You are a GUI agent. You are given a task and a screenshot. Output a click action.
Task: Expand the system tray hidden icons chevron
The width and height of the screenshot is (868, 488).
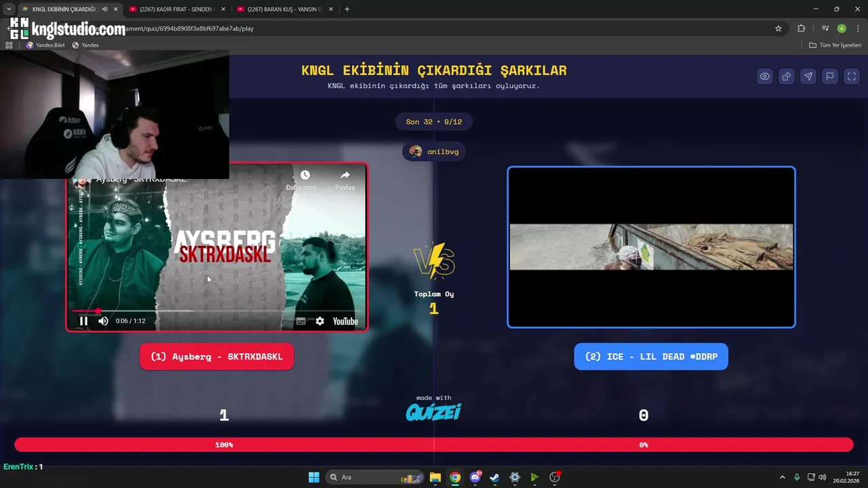pyautogui.click(x=783, y=477)
